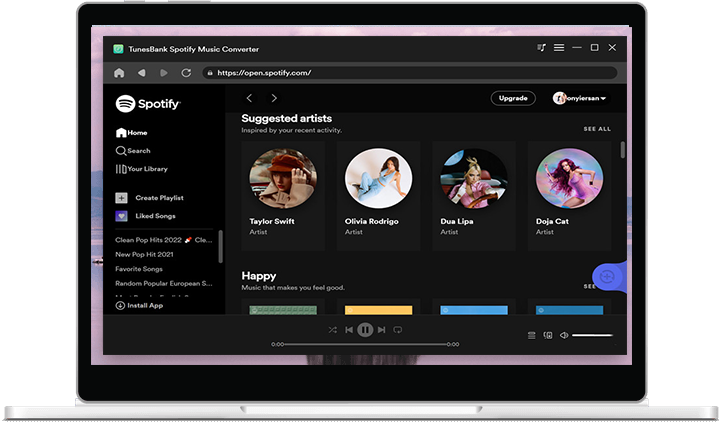This screenshot has width=722, height=423.
Task: Open Home in Spotify sidebar
Action: pyautogui.click(x=132, y=133)
